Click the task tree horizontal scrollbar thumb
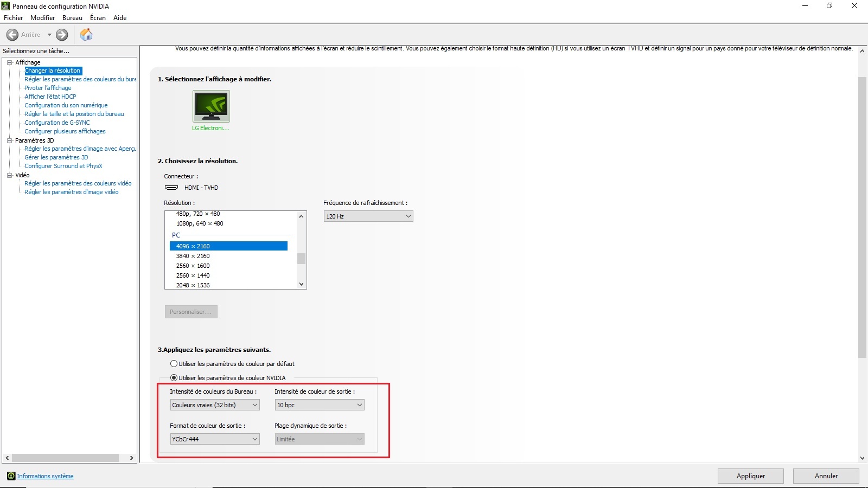The image size is (868, 488). [65, 458]
